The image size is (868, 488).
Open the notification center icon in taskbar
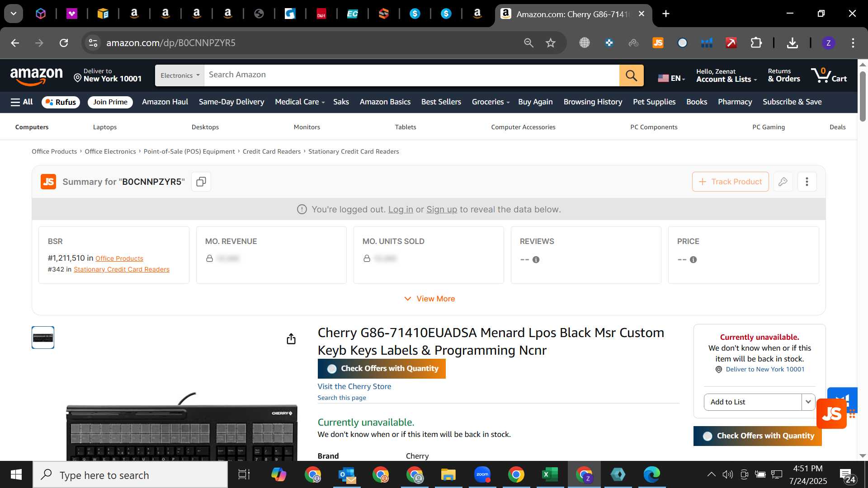[847, 475]
